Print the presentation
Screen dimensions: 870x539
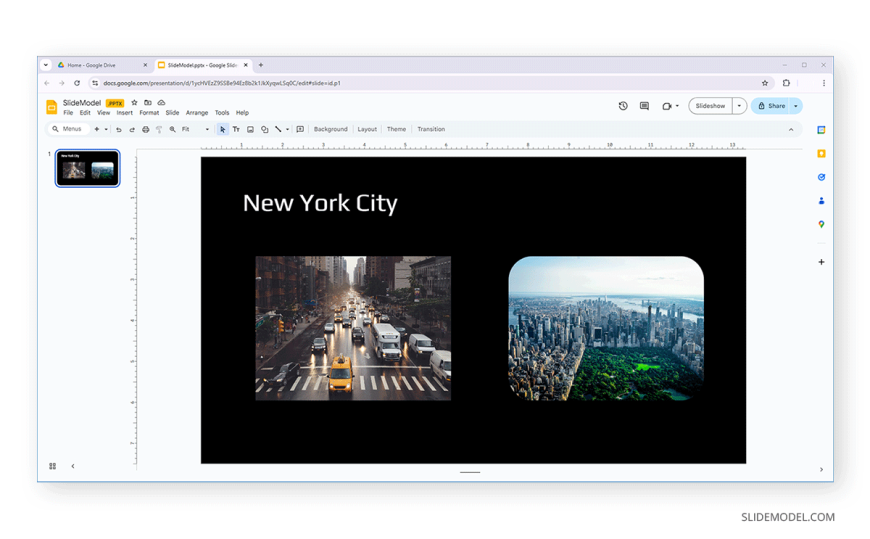click(145, 129)
